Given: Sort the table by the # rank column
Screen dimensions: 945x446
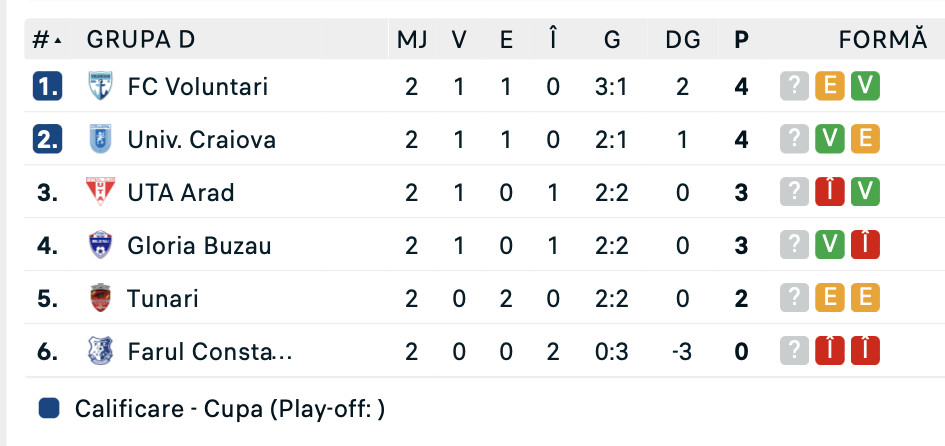Looking at the screenshot, I should point(46,40).
